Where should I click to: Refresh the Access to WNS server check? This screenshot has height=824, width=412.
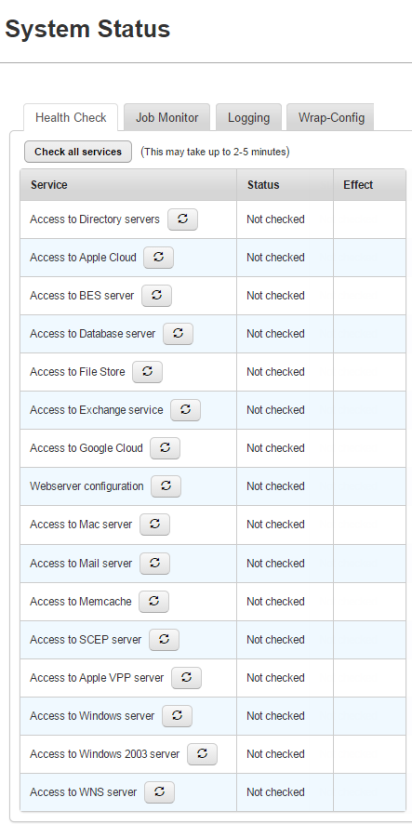(159, 792)
